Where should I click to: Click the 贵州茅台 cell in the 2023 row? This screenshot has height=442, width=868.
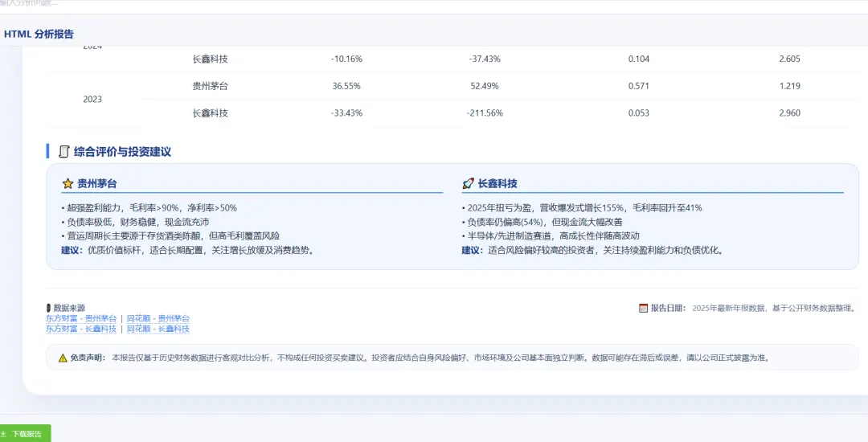click(211, 86)
